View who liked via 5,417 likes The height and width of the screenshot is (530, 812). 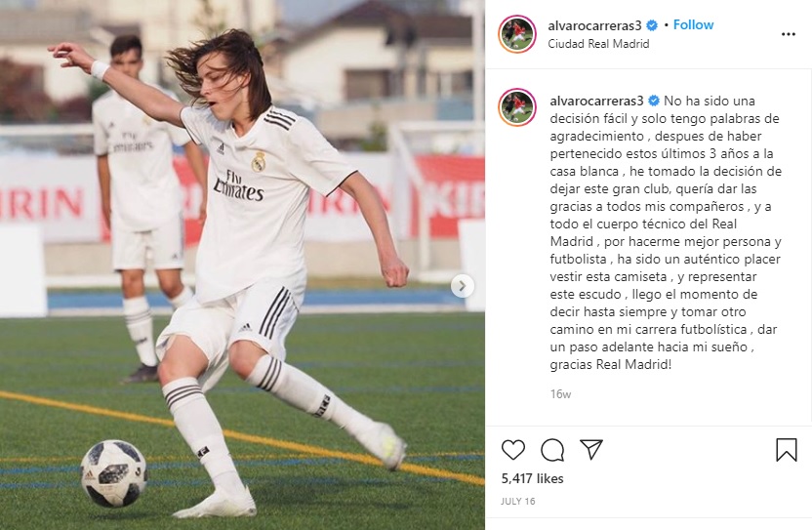point(532,478)
